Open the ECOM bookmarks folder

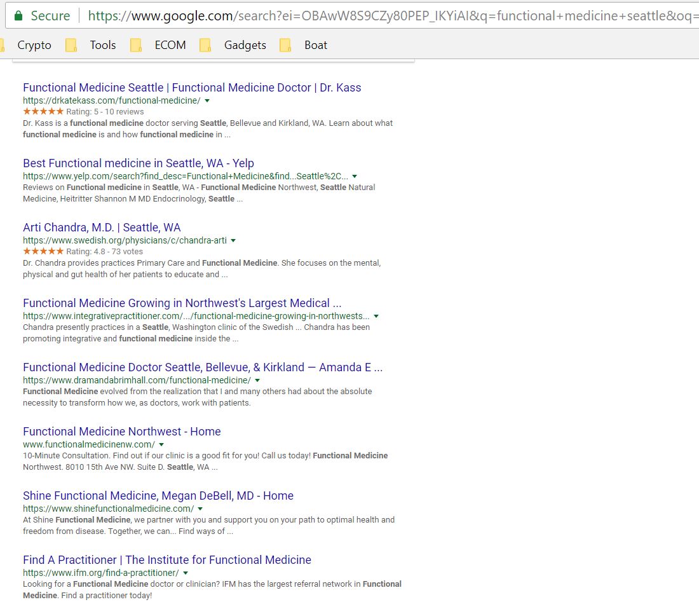(170, 45)
